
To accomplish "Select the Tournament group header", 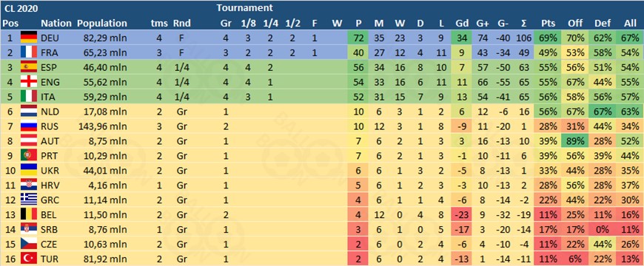I will coord(244,7).
